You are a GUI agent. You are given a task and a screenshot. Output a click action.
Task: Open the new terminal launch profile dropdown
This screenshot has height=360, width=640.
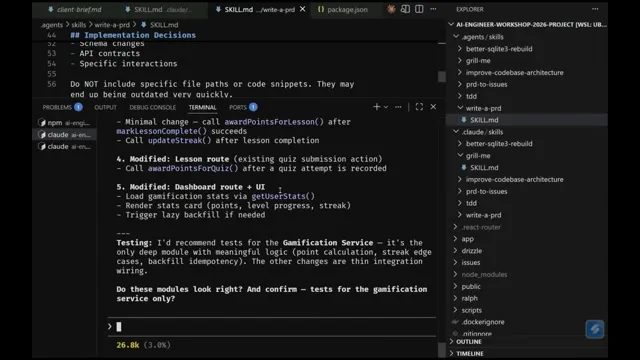(386, 107)
